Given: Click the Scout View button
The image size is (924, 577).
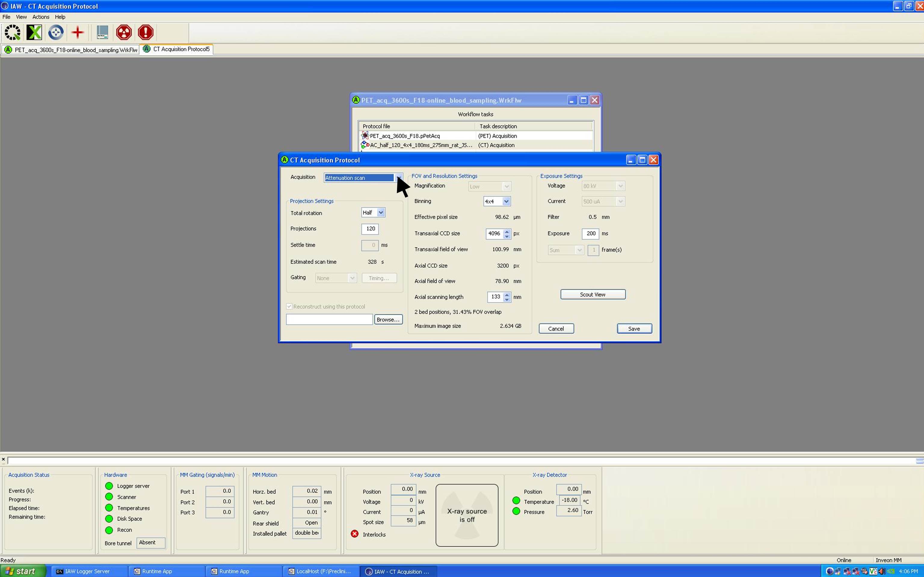Looking at the screenshot, I should point(593,295).
